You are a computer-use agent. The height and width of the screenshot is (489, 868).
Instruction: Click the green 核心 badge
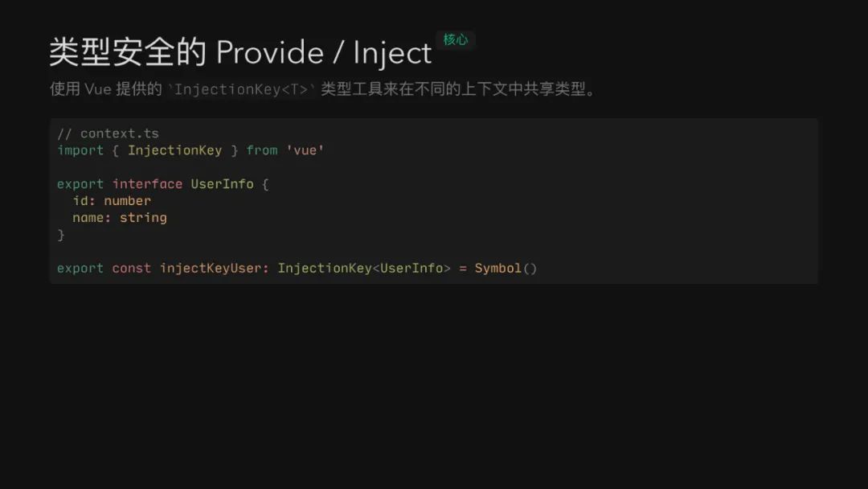pyautogui.click(x=456, y=40)
